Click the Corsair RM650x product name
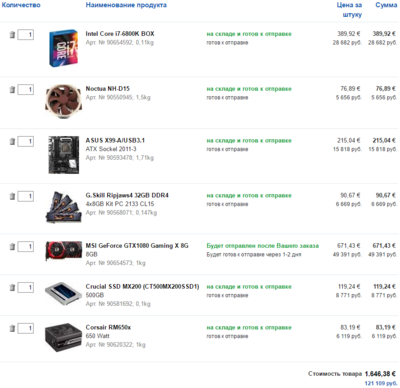The image size is (400, 388). click(x=108, y=327)
